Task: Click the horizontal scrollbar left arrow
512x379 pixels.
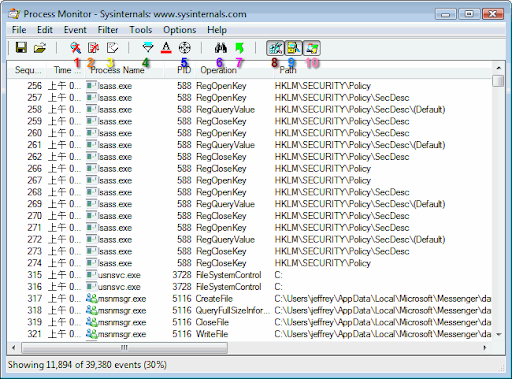Action: pos(14,348)
